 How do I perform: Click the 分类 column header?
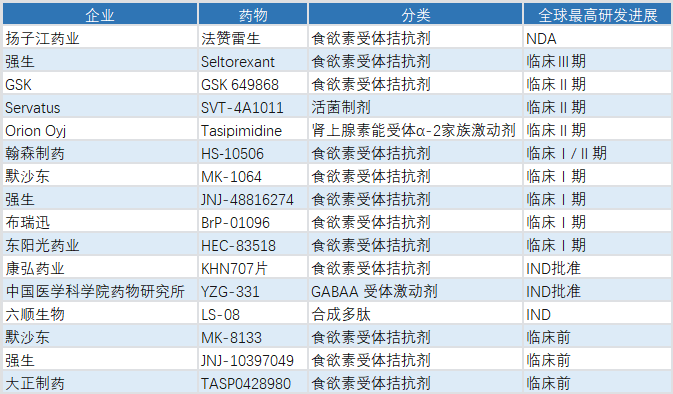pos(415,15)
